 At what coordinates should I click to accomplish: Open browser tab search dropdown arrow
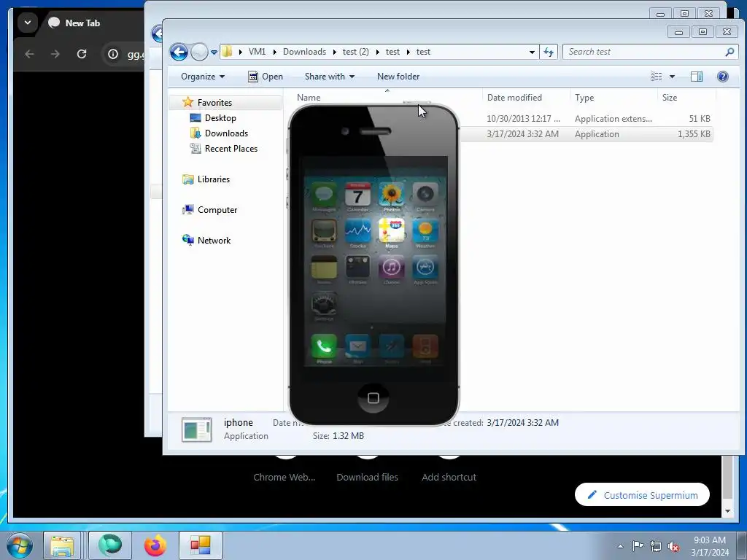click(28, 23)
